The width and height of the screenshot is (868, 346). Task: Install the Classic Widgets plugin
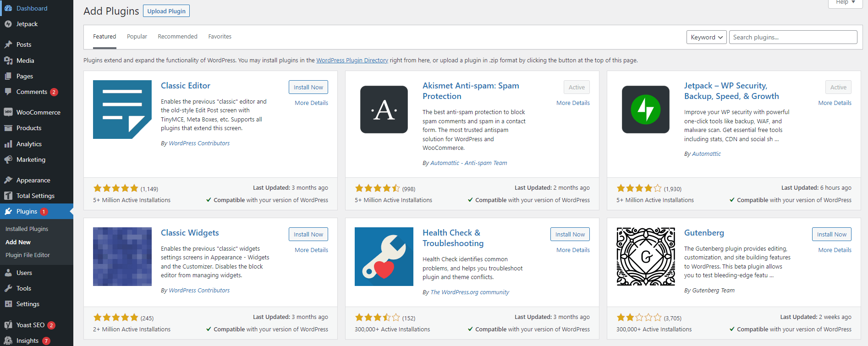click(308, 234)
